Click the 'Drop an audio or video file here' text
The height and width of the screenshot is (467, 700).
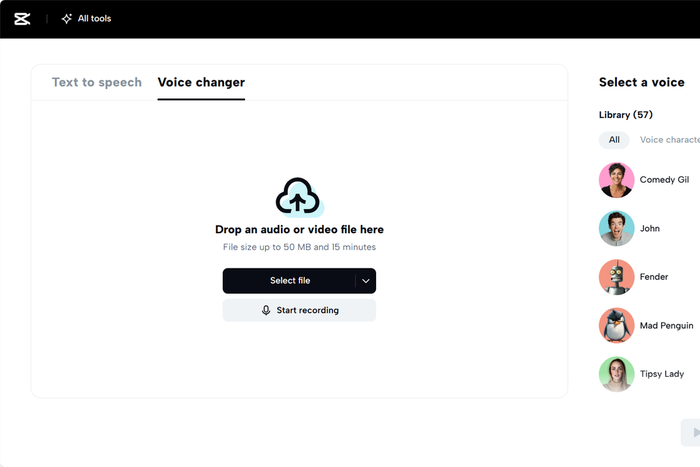click(x=299, y=230)
